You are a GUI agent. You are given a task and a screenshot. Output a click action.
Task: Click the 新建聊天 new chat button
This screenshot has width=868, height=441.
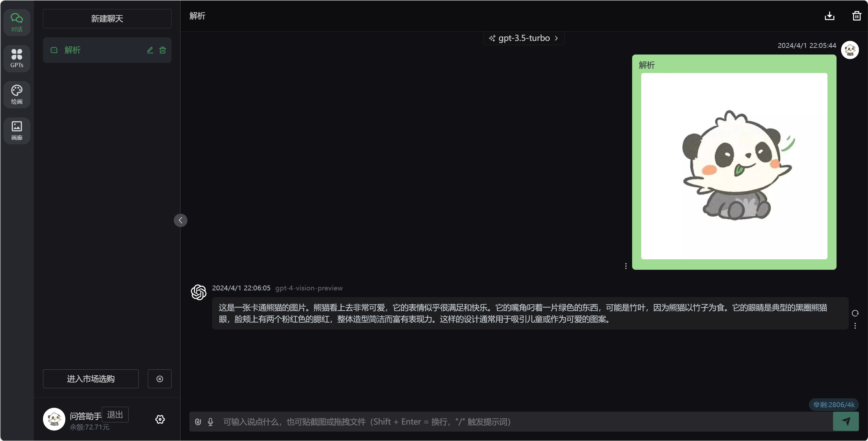(107, 19)
